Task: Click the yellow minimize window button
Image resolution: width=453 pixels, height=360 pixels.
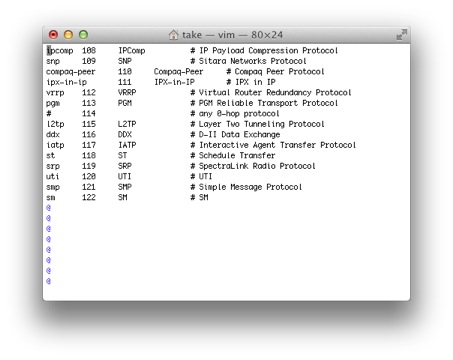Action: pyautogui.click(x=68, y=35)
